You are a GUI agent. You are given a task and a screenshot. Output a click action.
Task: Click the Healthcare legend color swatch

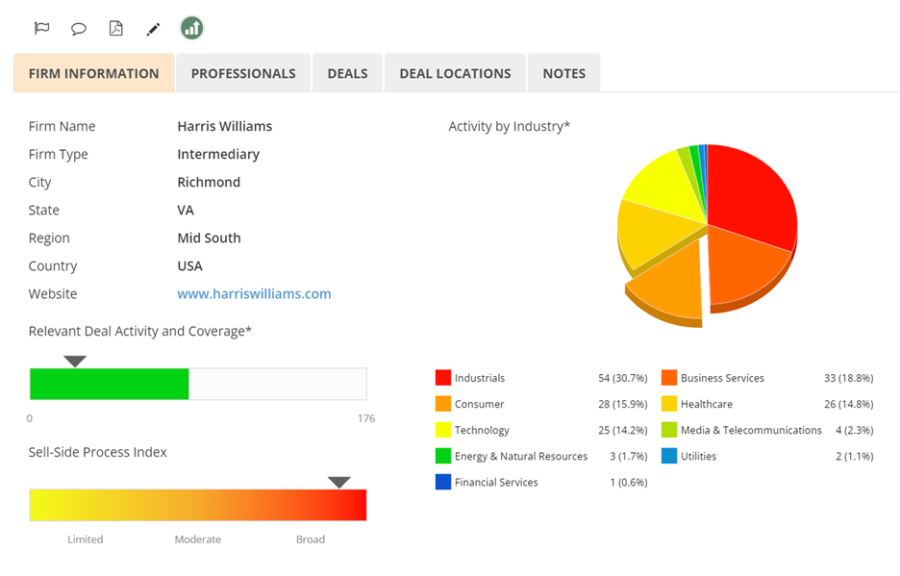coord(669,404)
